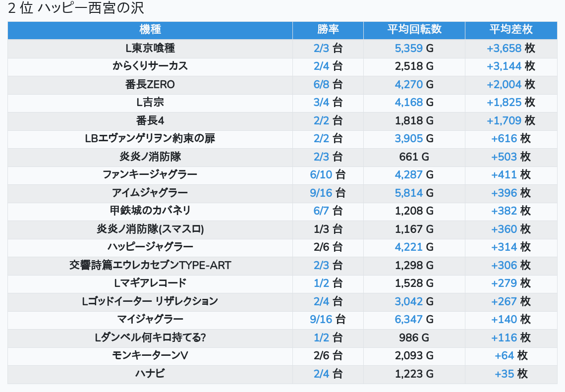
Task: Select the ハナビ machine name
Action: point(150,374)
